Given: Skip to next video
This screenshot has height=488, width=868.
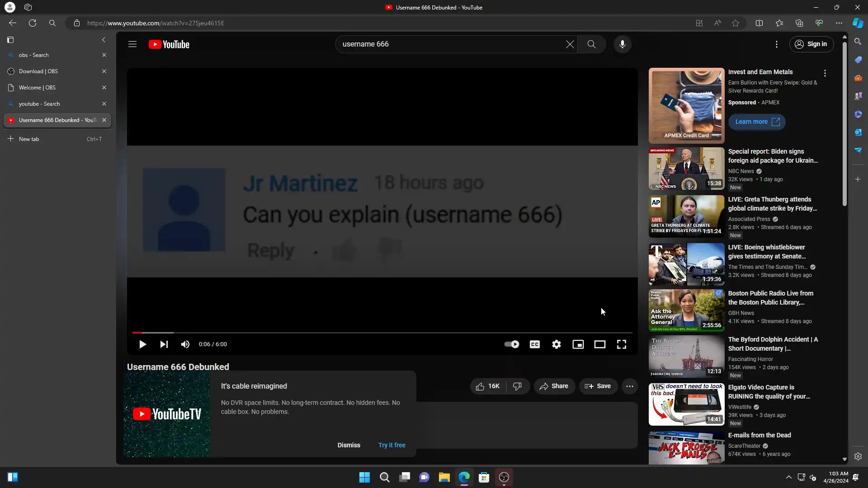Looking at the screenshot, I should [x=164, y=344].
